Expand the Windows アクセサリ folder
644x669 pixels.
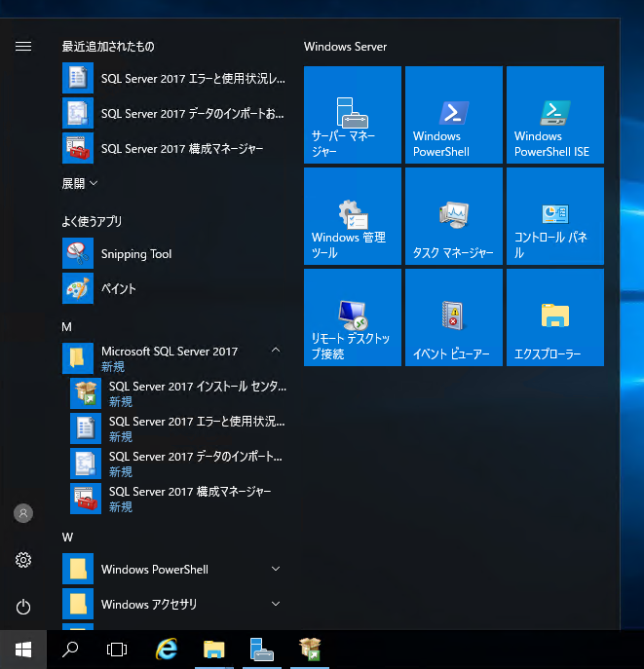pos(175,604)
